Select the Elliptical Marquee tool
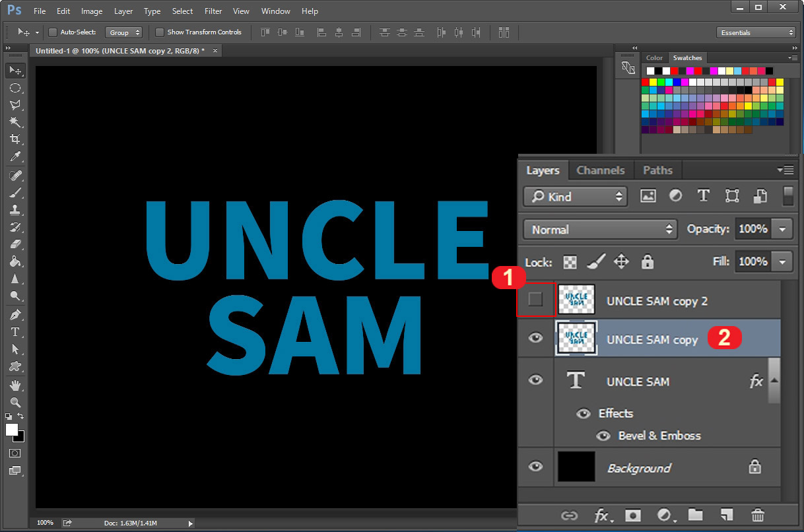This screenshot has width=804, height=532. click(x=15, y=87)
